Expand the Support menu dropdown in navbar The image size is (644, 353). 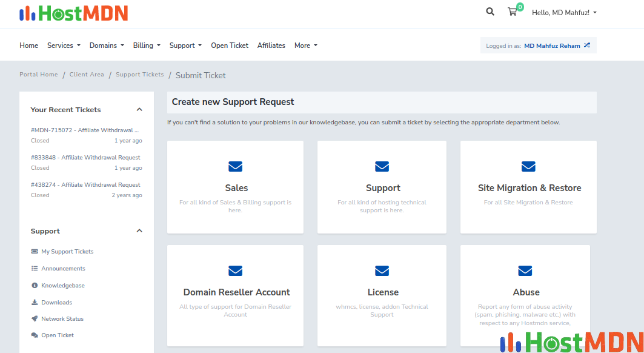pos(185,45)
